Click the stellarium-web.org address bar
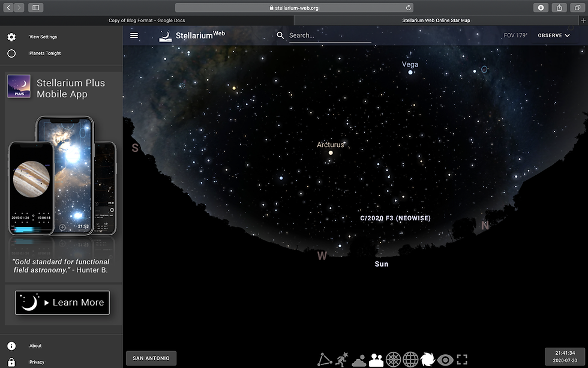 pyautogui.click(x=294, y=7)
